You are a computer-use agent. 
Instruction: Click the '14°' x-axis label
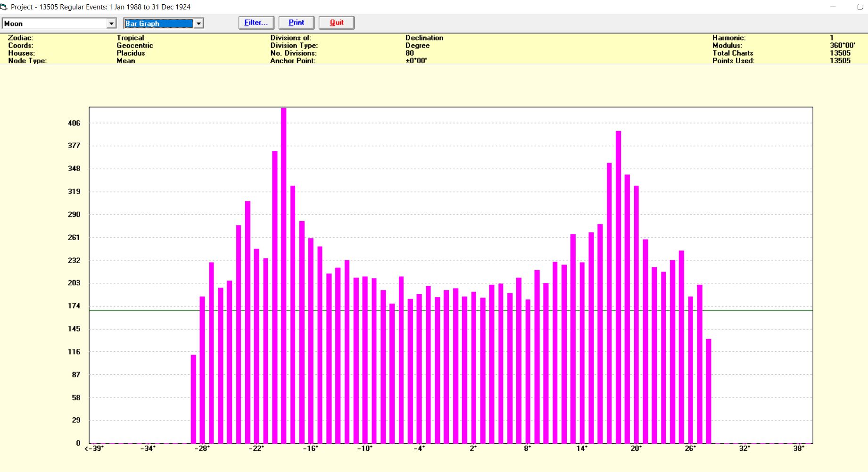coord(582,448)
